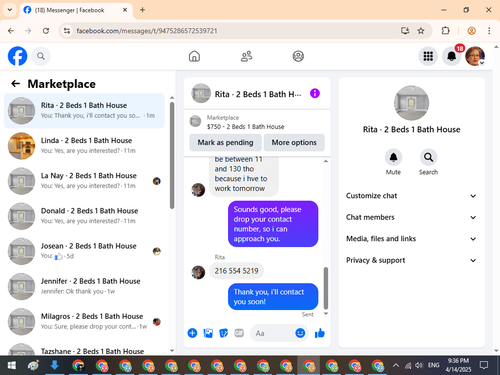Go to the Home feed icon
This screenshot has width=500, height=375.
point(194,56)
